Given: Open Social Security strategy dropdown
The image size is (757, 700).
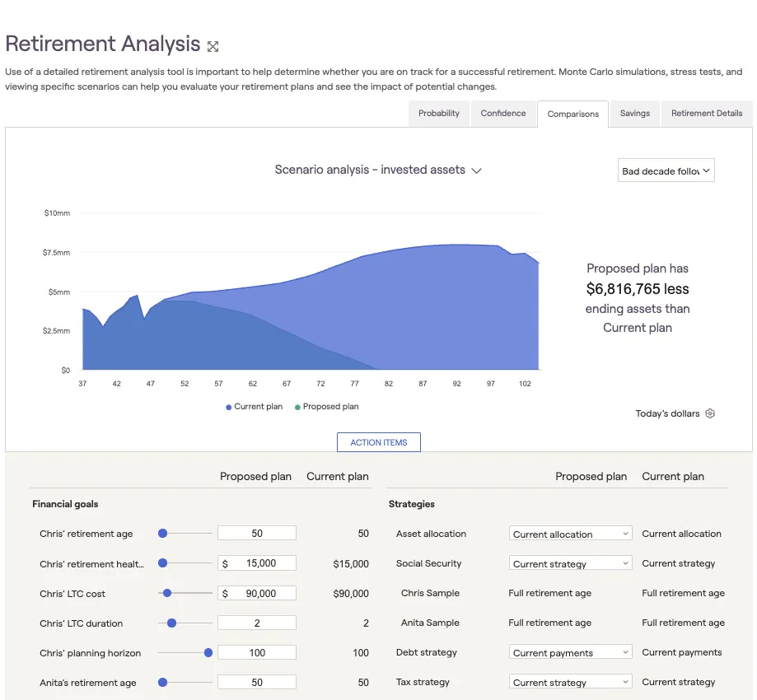Looking at the screenshot, I should (x=570, y=563).
